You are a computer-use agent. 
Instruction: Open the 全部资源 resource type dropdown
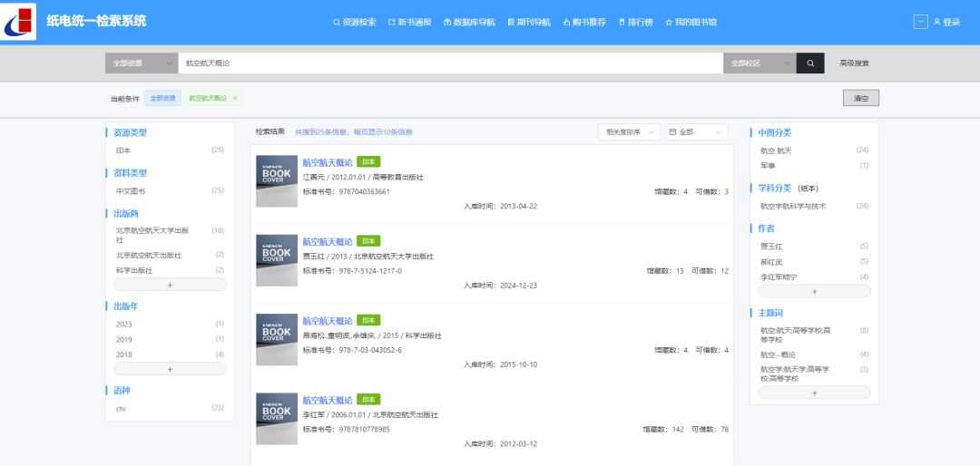pos(141,63)
